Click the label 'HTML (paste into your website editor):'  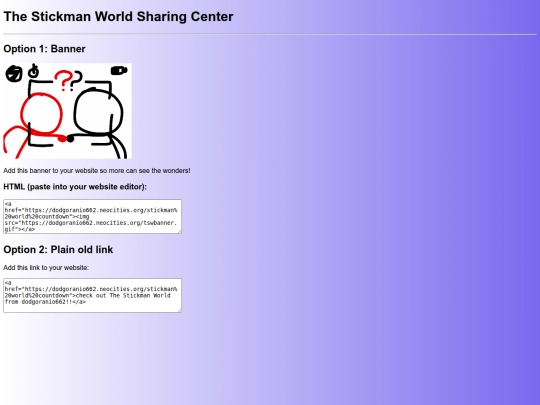click(x=75, y=187)
